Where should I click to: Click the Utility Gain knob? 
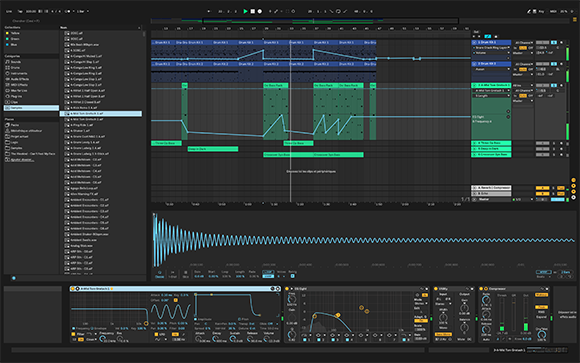[465, 308]
